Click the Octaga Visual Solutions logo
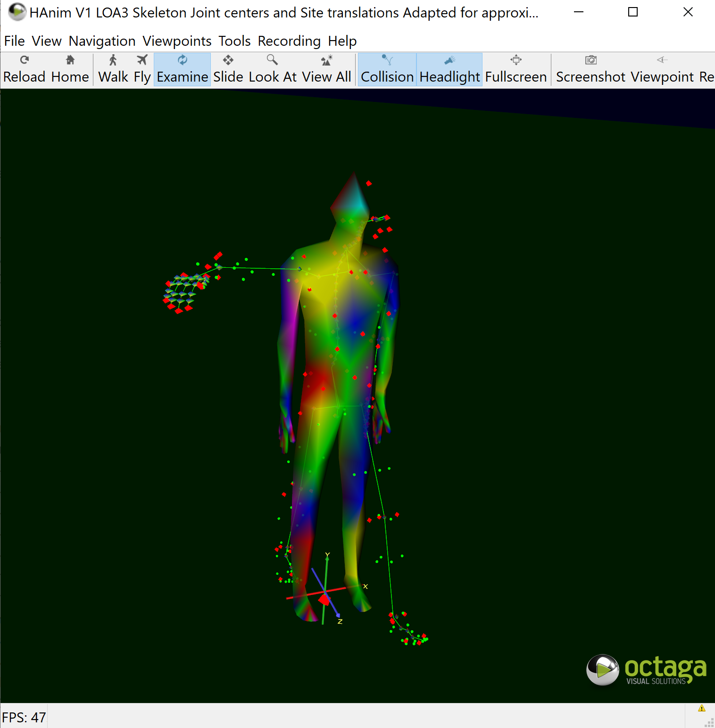This screenshot has width=715, height=728. click(x=646, y=670)
